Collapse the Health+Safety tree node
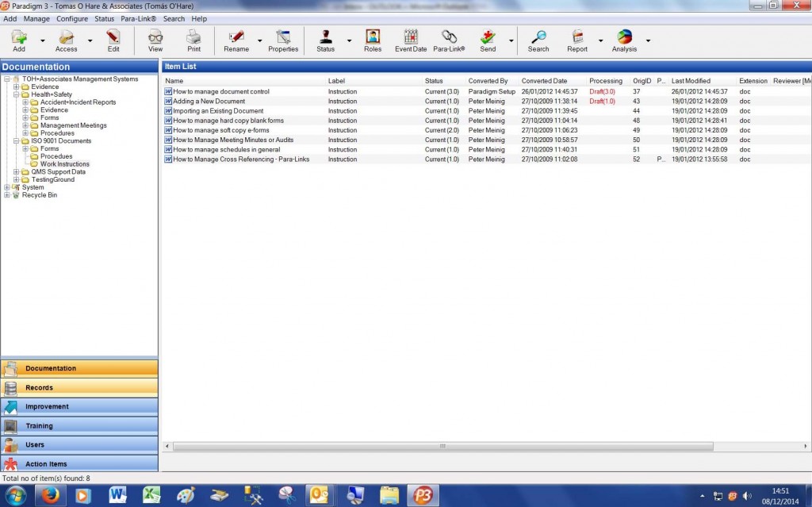The width and height of the screenshot is (812, 507). (x=16, y=94)
